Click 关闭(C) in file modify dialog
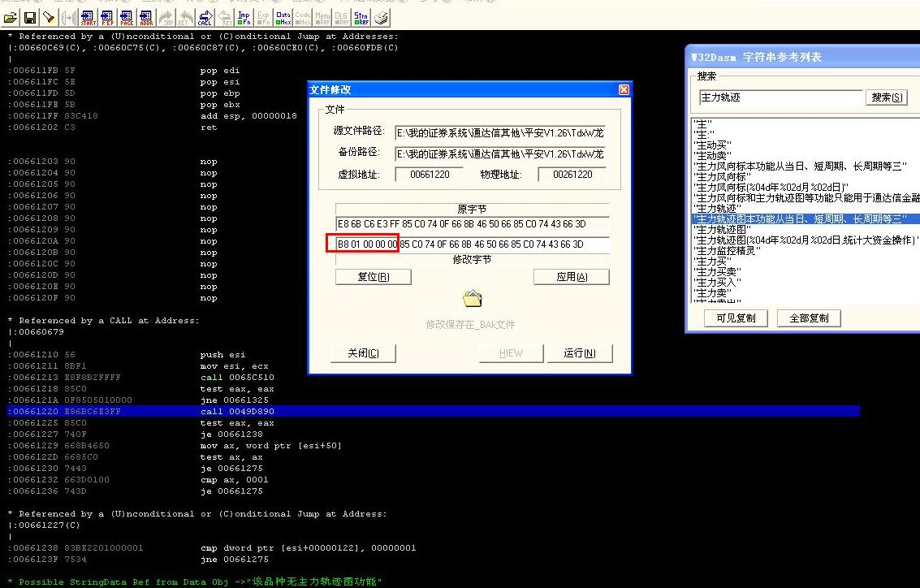Viewport: 920px width, 588px height. [363, 353]
